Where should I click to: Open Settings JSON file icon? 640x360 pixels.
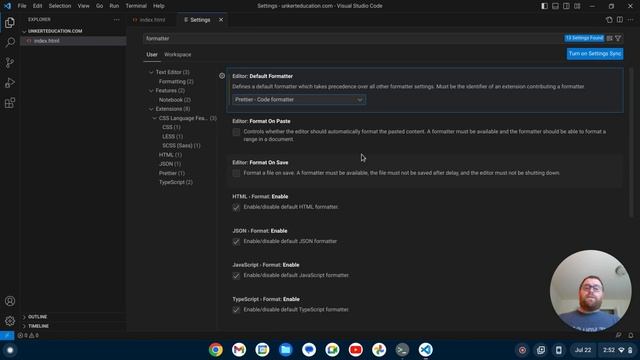point(609,20)
